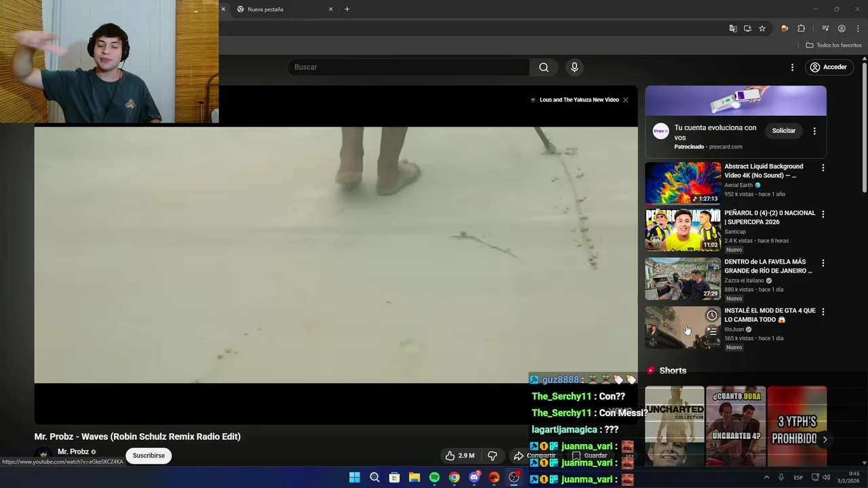The height and width of the screenshot is (488, 868).
Task: Open Chrome three-dot main menu
Action: [x=858, y=28]
